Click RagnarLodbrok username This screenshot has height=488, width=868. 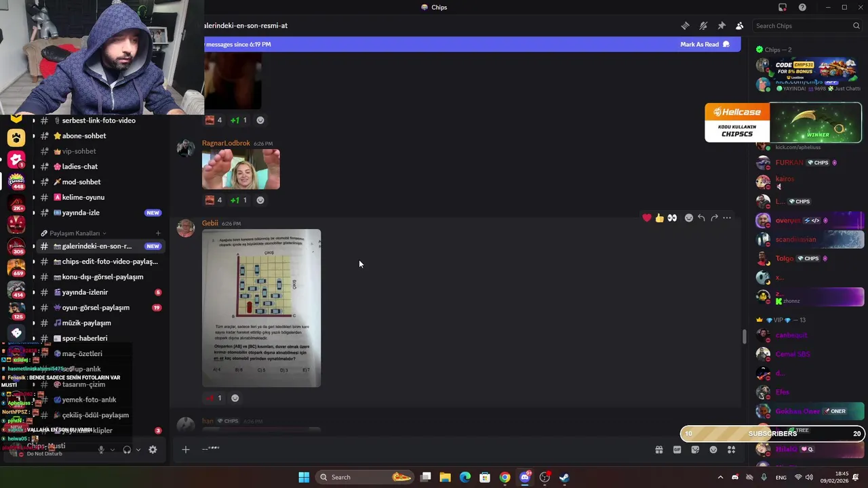(x=226, y=143)
